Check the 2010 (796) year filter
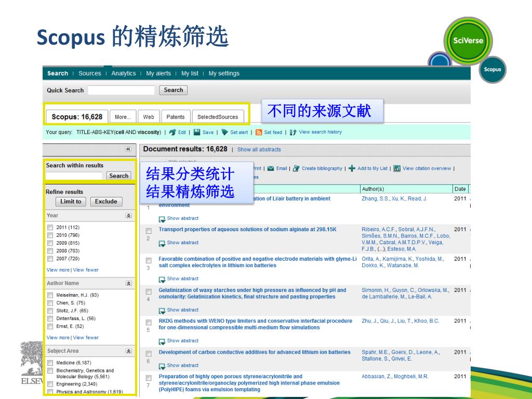Screen dimensions: 532x399 point(50,235)
